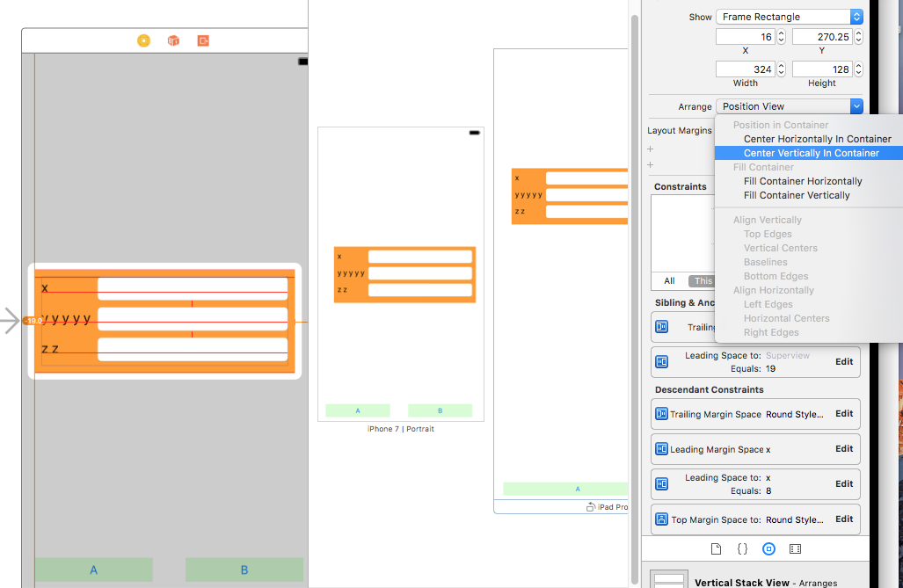
Task: Click the zz label in storyboard stack view
Action: point(50,349)
